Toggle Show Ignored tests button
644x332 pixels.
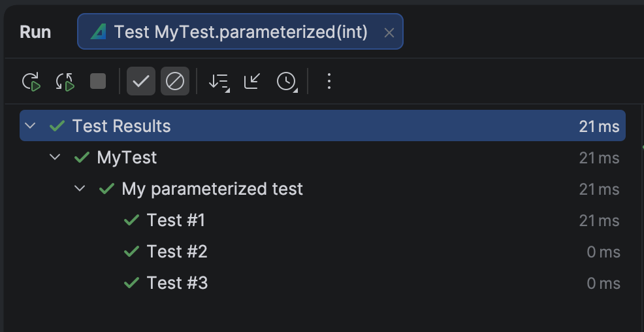coord(175,82)
